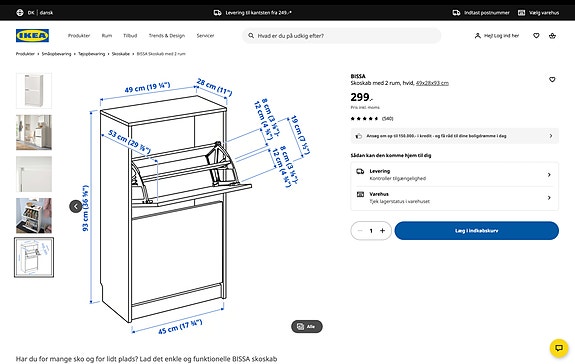Click the Skoskabe breadcrumb

coord(121,54)
